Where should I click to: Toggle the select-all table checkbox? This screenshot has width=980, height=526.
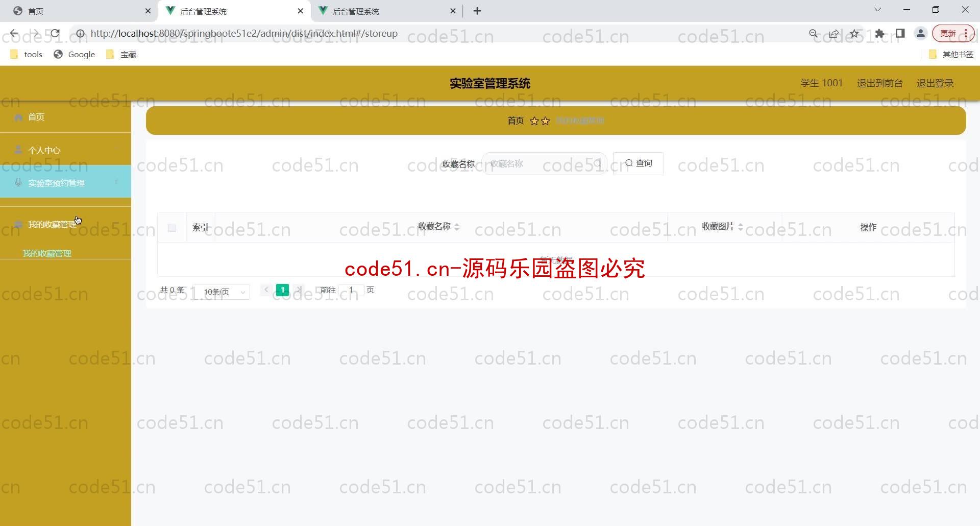tap(172, 228)
